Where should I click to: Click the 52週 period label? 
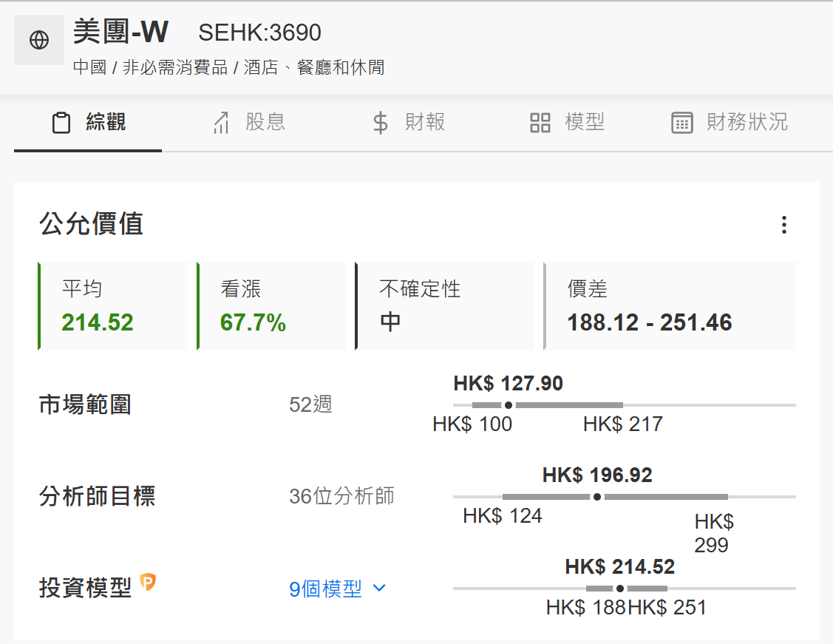point(310,405)
